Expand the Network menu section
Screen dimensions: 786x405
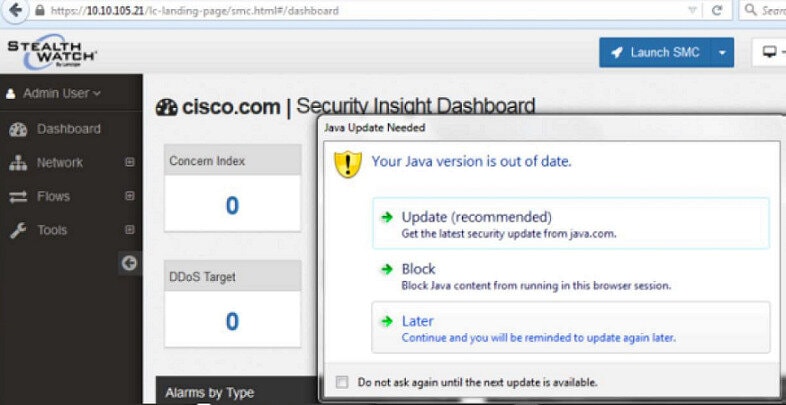(x=130, y=162)
